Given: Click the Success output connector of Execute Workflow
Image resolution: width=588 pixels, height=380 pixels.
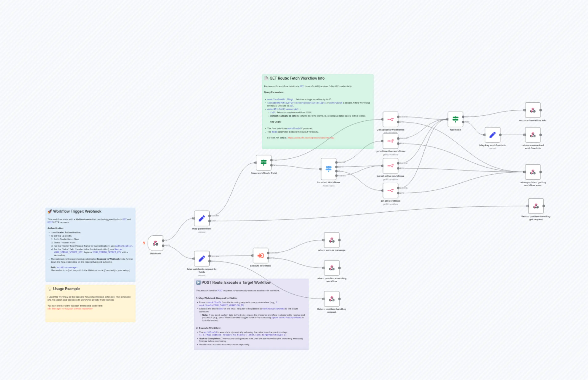Looking at the screenshot, I should pos(268,253).
